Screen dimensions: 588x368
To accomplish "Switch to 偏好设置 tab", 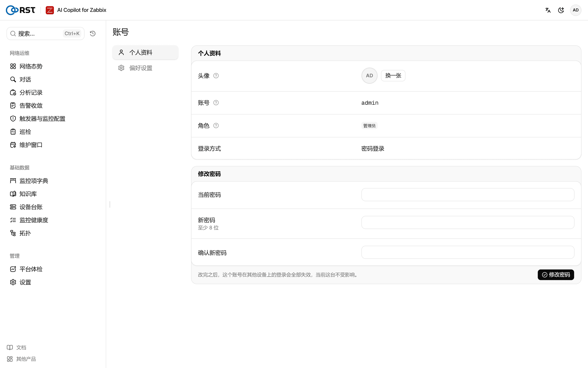I will tap(145, 68).
